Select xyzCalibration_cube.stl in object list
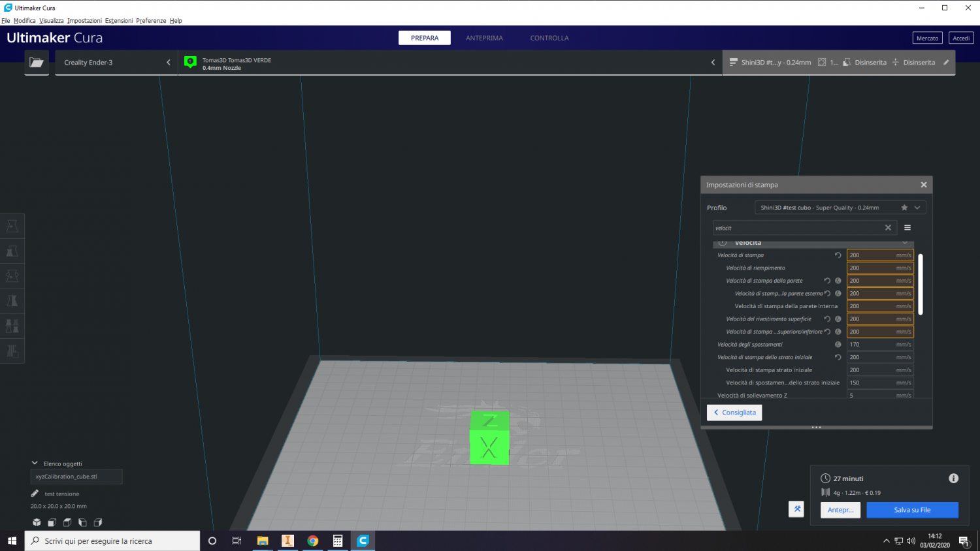Image resolution: width=980 pixels, height=551 pixels. click(x=76, y=477)
